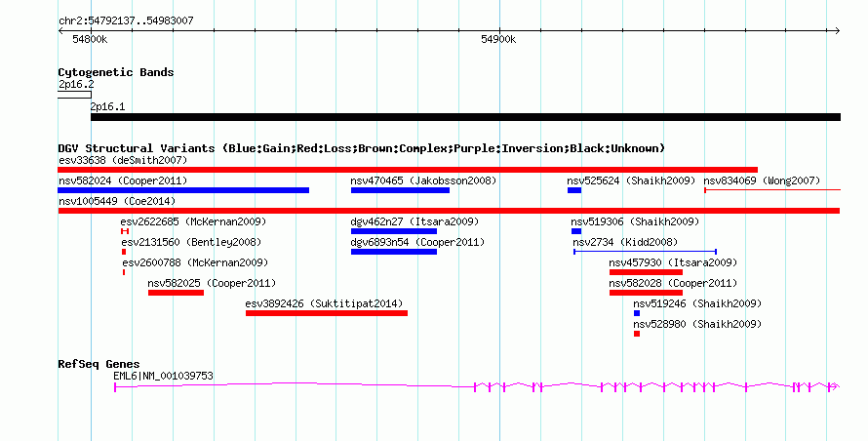Click the nsv528980 small red square
The image size is (868, 441).
point(637,334)
